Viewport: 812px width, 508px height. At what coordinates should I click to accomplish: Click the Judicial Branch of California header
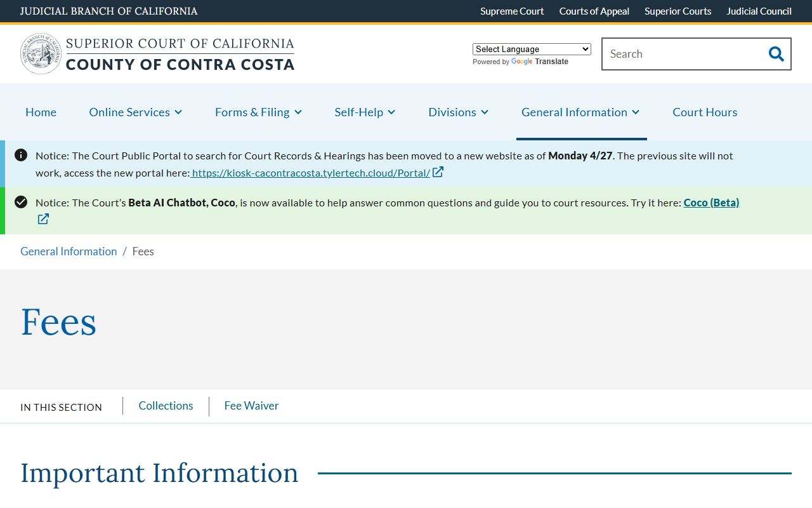click(109, 11)
